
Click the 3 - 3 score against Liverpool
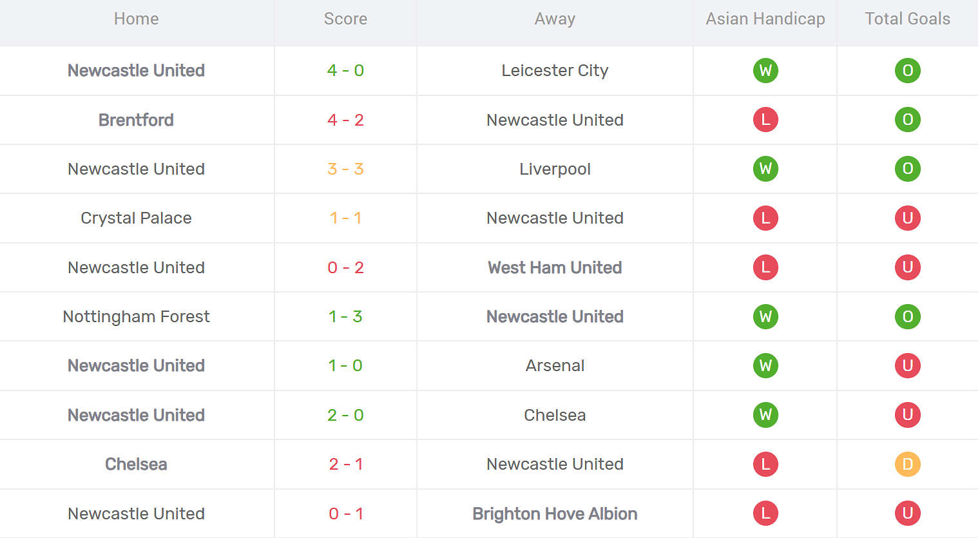(345, 169)
